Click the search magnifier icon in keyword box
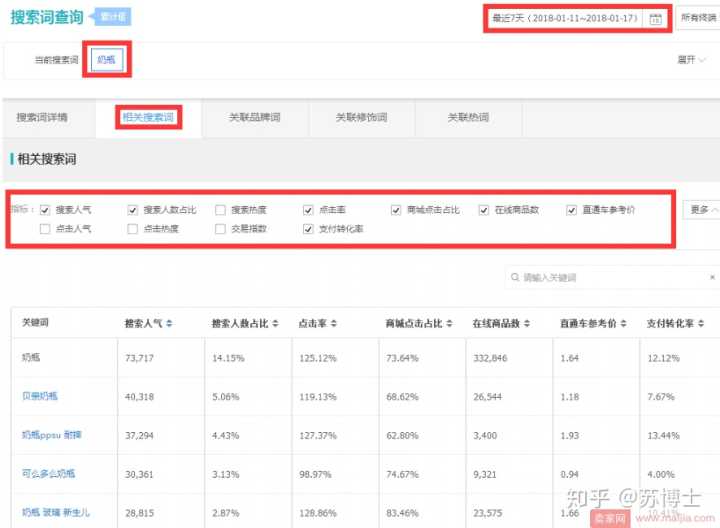Image resolution: width=720 pixels, height=528 pixels. (514, 277)
